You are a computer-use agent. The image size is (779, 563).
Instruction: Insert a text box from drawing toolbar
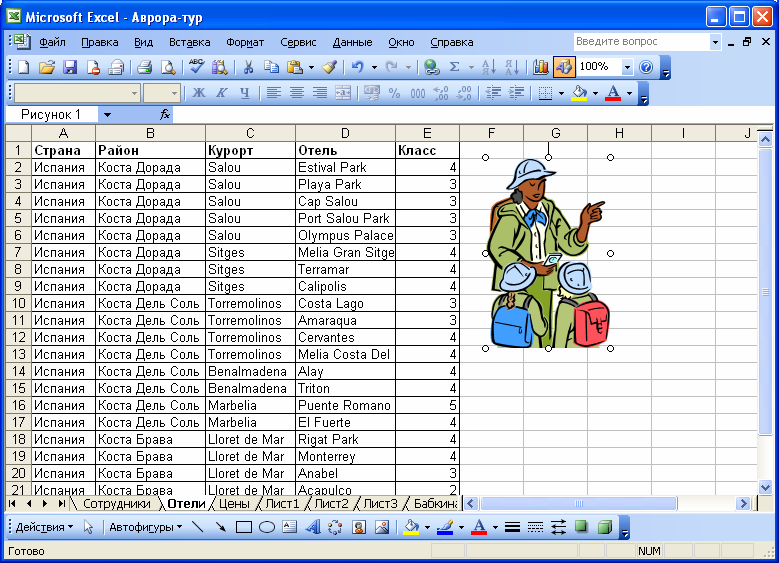pyautogui.click(x=290, y=527)
